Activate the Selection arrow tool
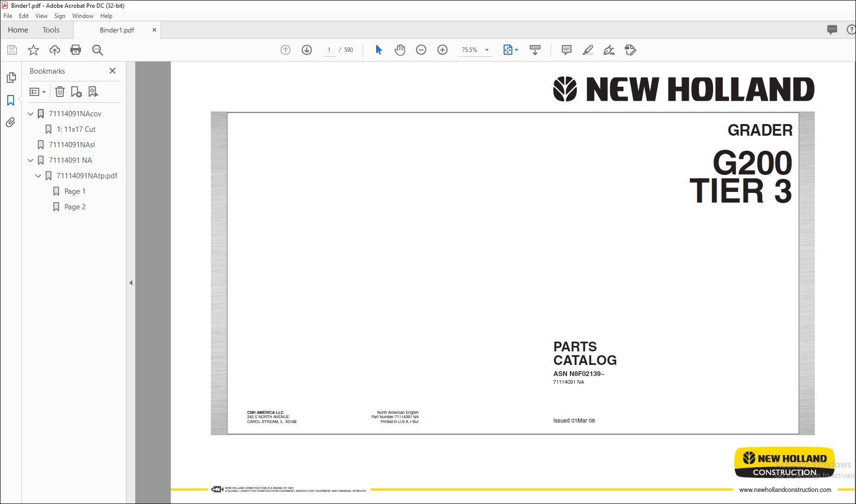Image resolution: width=856 pixels, height=504 pixels. [x=379, y=50]
